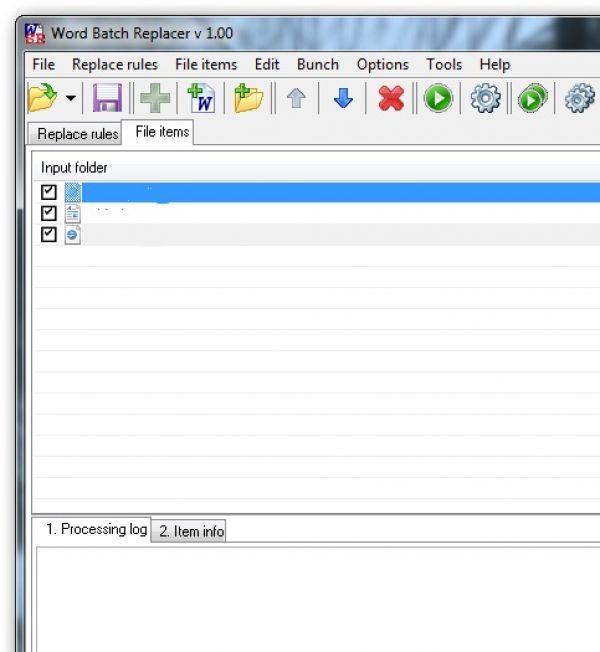The width and height of the screenshot is (600, 652).
Task: Select the File items tab
Action: click(157, 132)
